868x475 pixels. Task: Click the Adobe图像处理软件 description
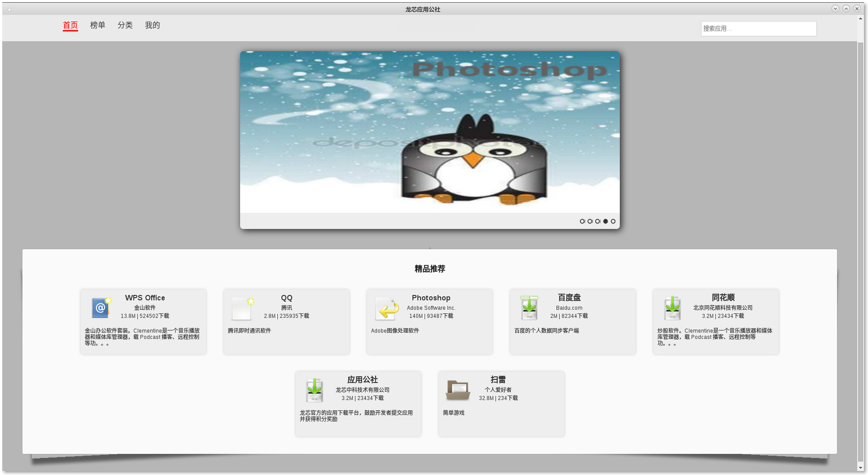coord(395,330)
